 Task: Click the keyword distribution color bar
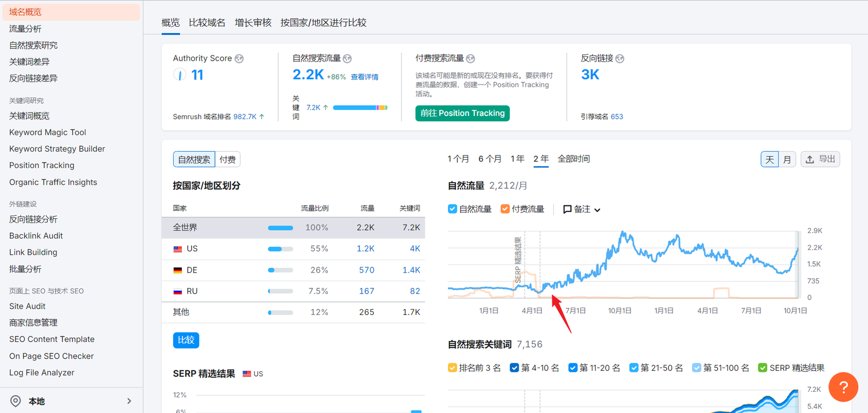pos(360,107)
